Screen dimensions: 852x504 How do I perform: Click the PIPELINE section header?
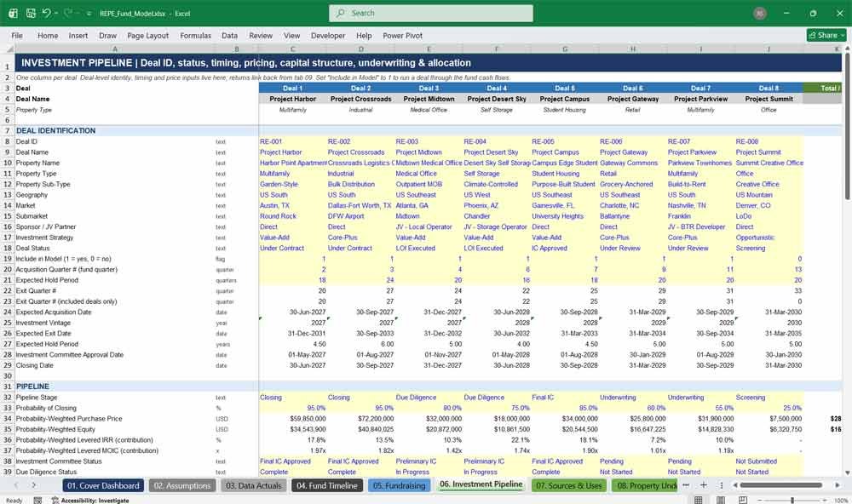(x=32, y=387)
